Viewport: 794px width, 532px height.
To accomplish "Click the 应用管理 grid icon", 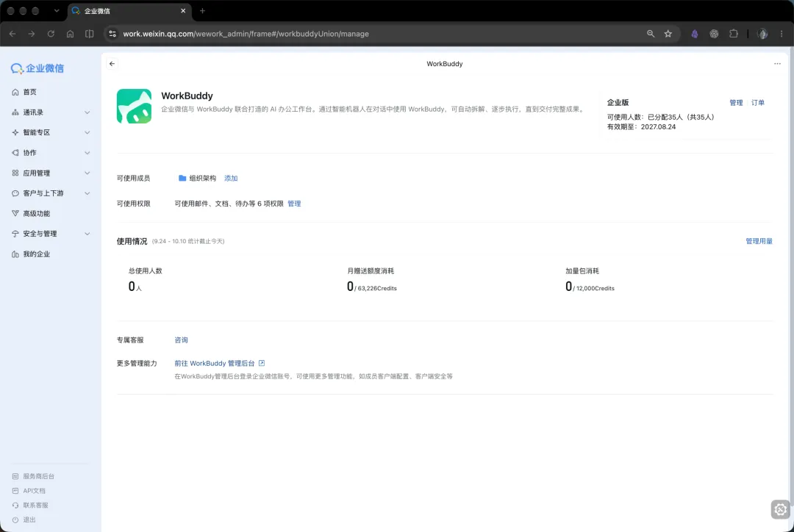I will [x=15, y=173].
